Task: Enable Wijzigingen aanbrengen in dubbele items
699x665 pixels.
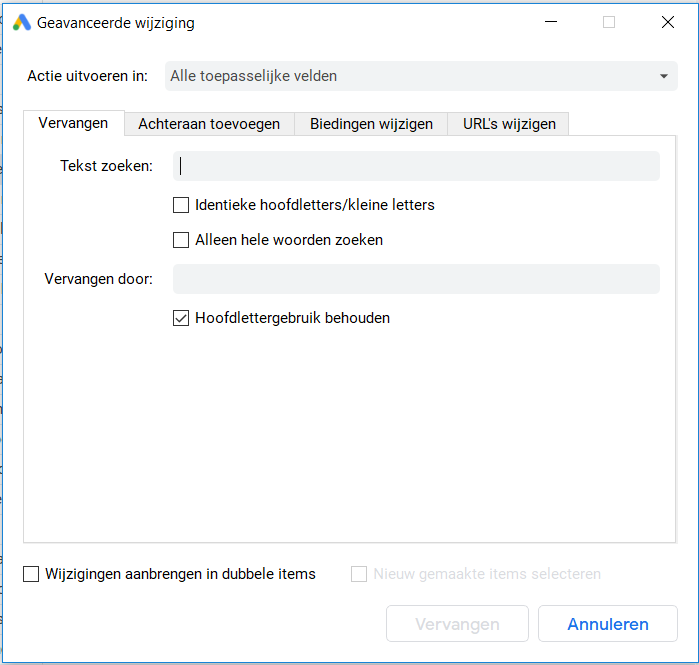Action: pos(31,574)
